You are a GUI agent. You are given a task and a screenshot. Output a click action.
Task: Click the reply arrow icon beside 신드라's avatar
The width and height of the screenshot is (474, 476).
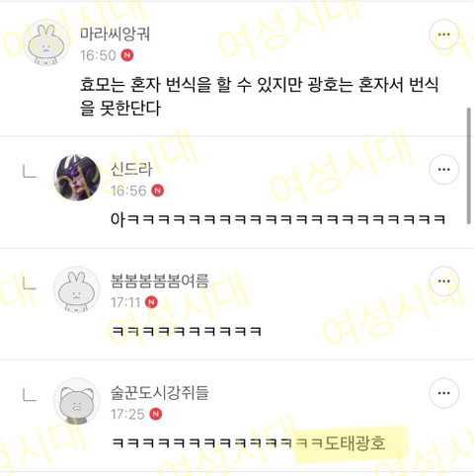pyautogui.click(x=30, y=172)
